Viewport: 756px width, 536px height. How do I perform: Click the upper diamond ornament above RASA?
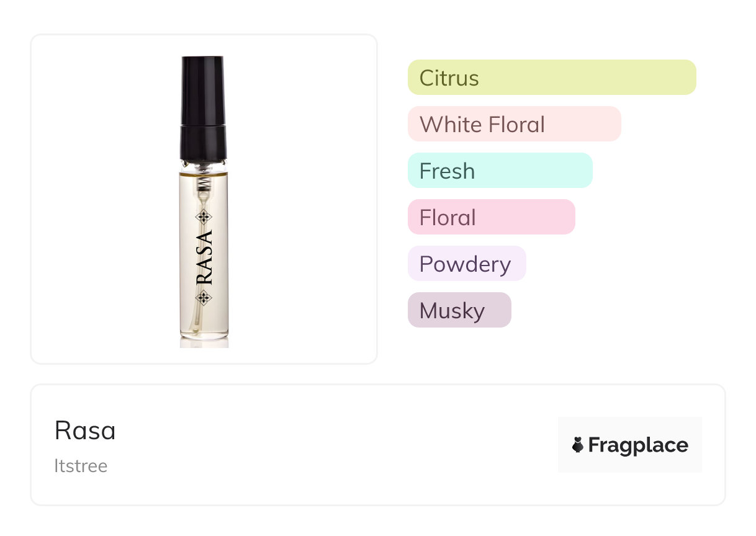204,217
